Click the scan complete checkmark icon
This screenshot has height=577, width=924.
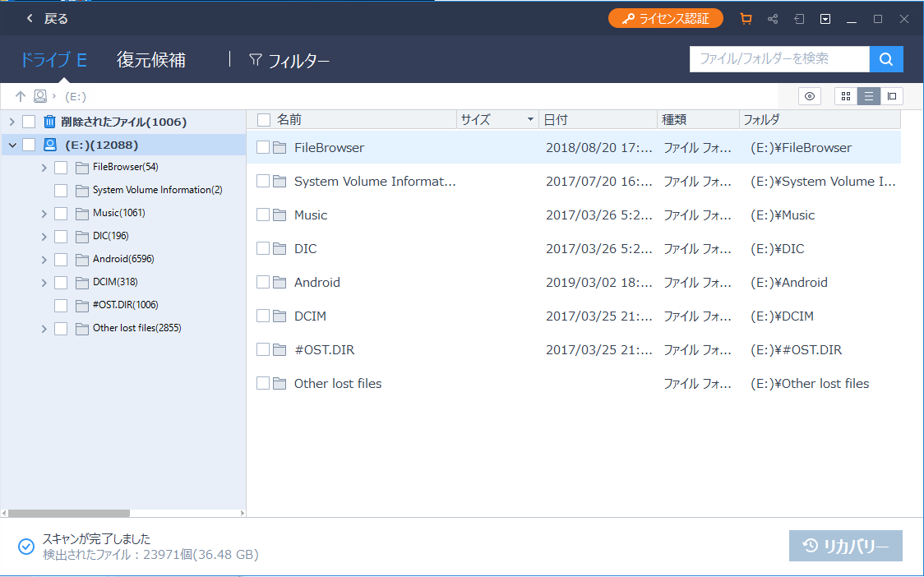coord(26,547)
